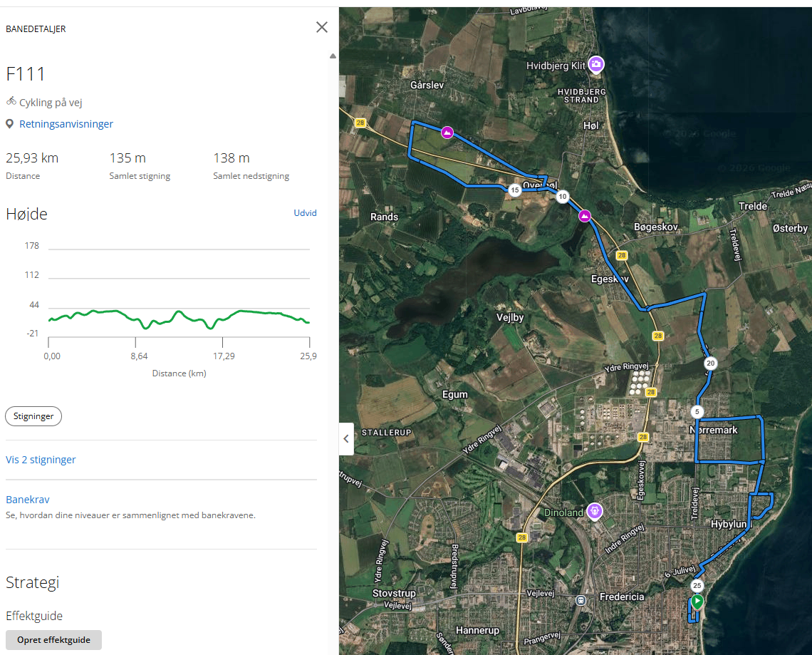This screenshot has height=655, width=812.
Task: Close the Banedetaljer panel
Action: click(322, 28)
